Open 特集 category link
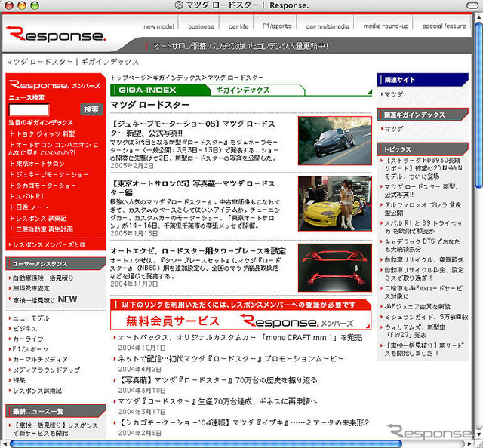483x448 pixels. [x=17, y=380]
